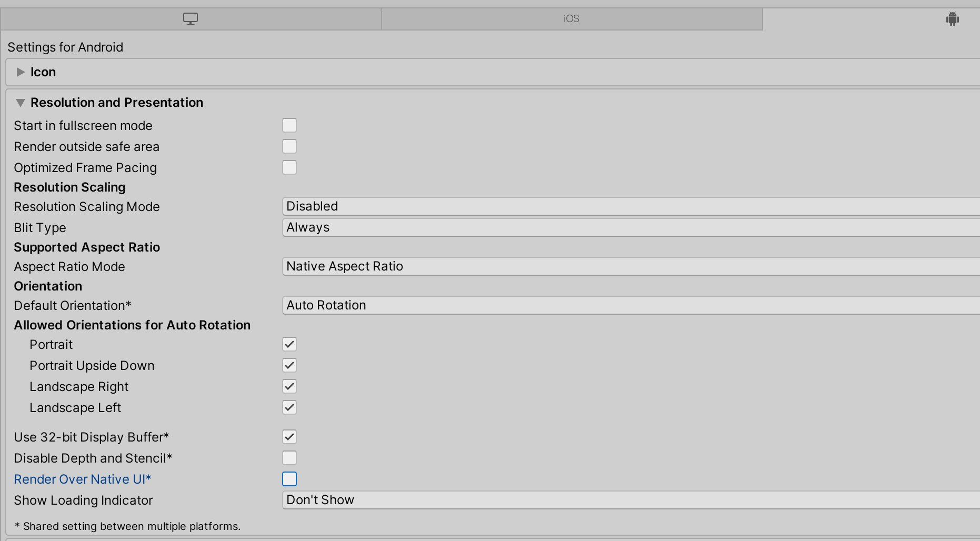Uncheck the Landscape Left checkbox
This screenshot has height=541, width=980.
[289, 407]
